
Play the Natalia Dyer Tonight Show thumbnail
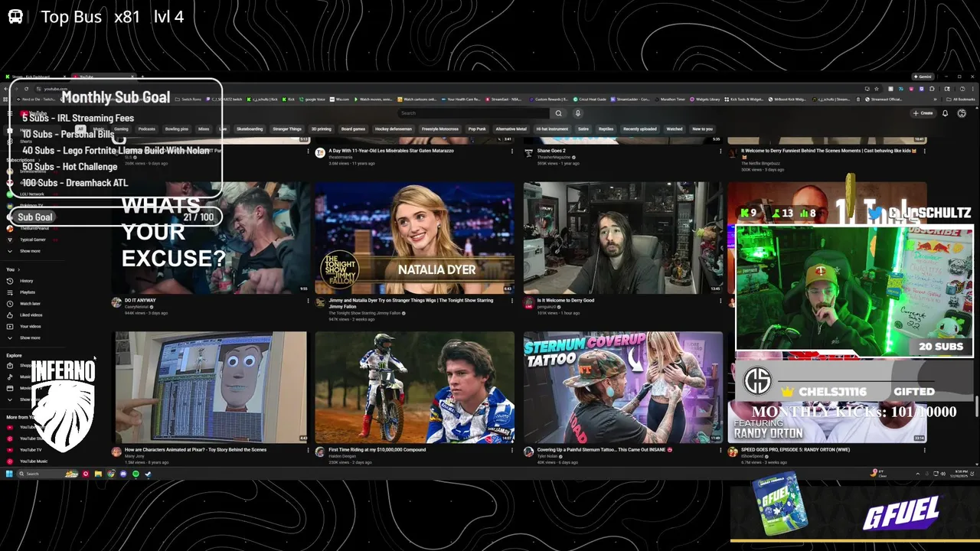[x=414, y=238]
